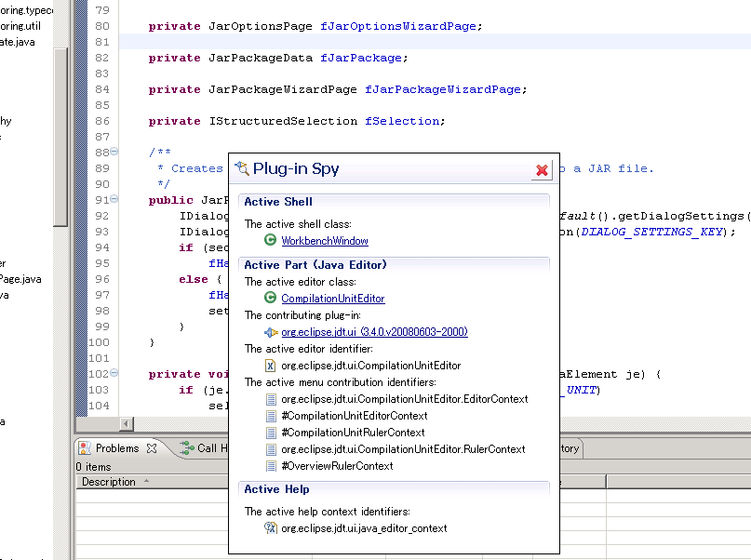Image resolution: width=751 pixels, height=560 pixels.
Task: Close the Problems view tab
Action: pyautogui.click(x=152, y=448)
